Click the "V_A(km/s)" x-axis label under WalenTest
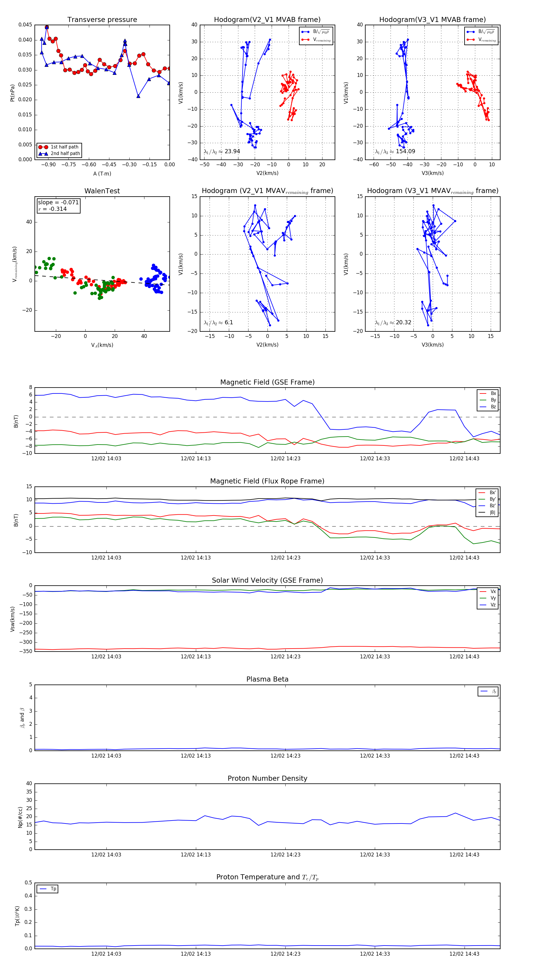Viewport: 535px width, 980px height. (102, 345)
